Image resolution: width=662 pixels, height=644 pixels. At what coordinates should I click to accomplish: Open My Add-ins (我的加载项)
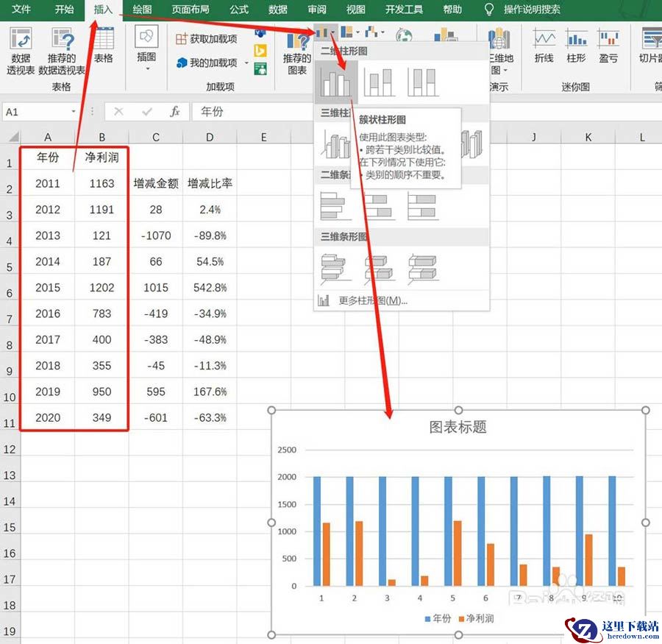(x=208, y=63)
